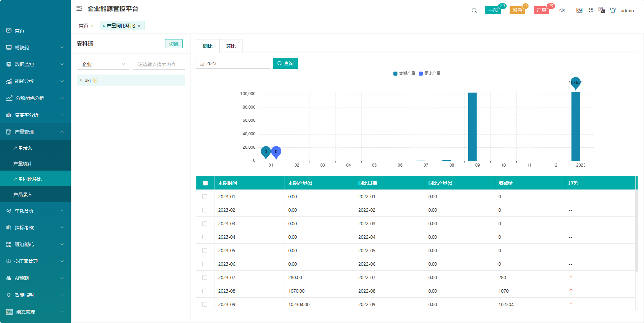Open the theme shirt icon

click(x=613, y=10)
